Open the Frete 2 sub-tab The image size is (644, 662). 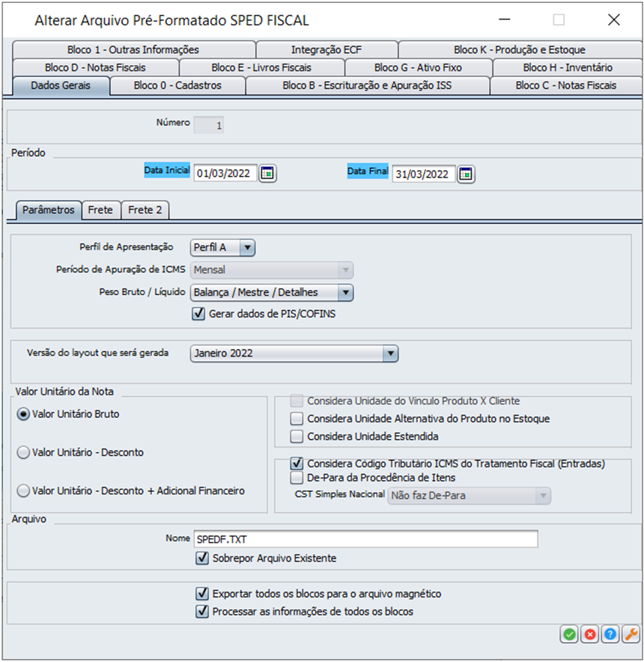(145, 210)
